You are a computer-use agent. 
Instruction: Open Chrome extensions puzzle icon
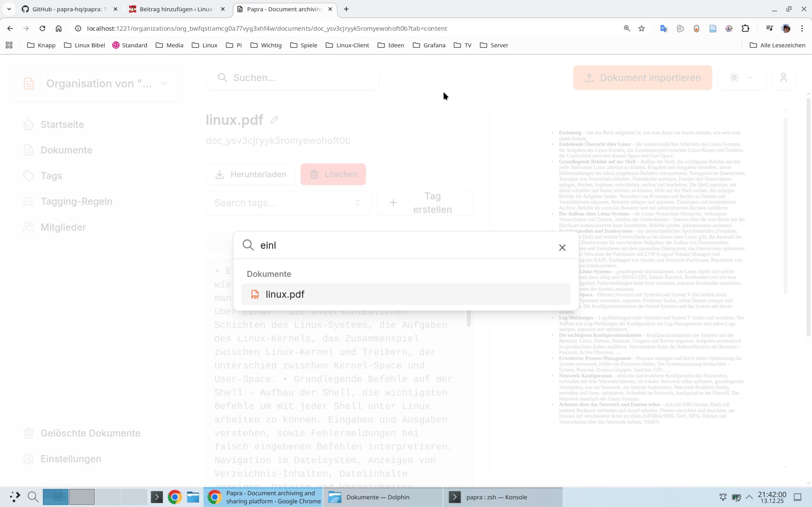[x=745, y=29]
